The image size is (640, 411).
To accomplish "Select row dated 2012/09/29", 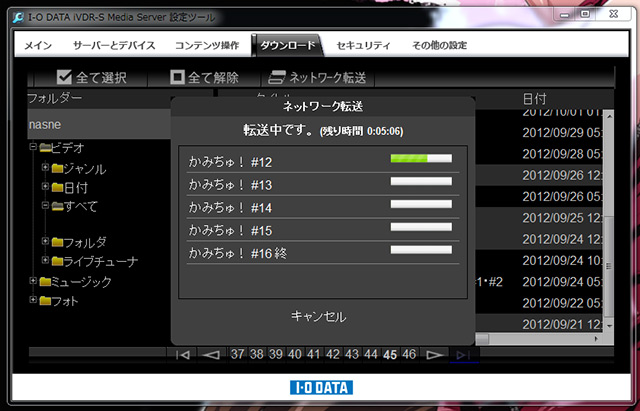I will click(561, 133).
